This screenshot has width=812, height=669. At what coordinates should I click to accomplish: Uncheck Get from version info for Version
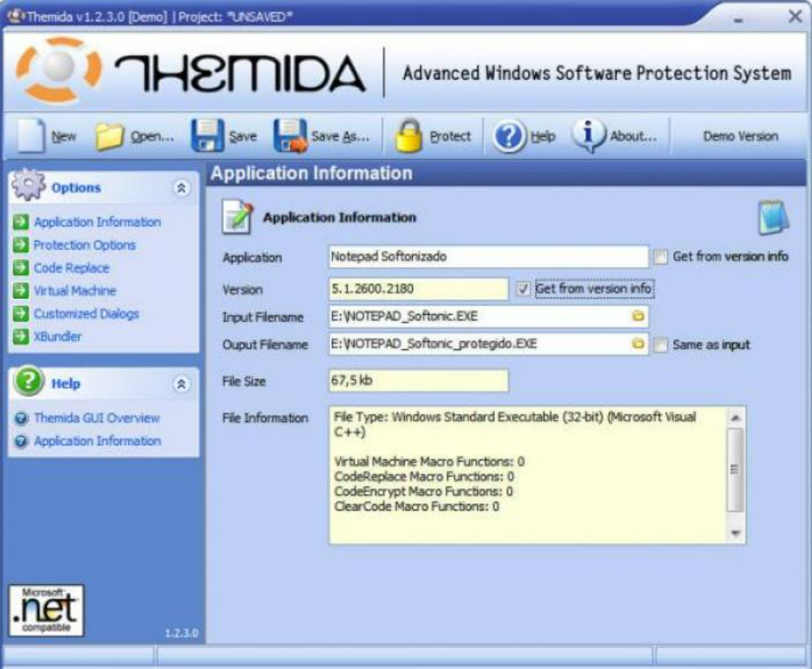pyautogui.click(x=523, y=289)
